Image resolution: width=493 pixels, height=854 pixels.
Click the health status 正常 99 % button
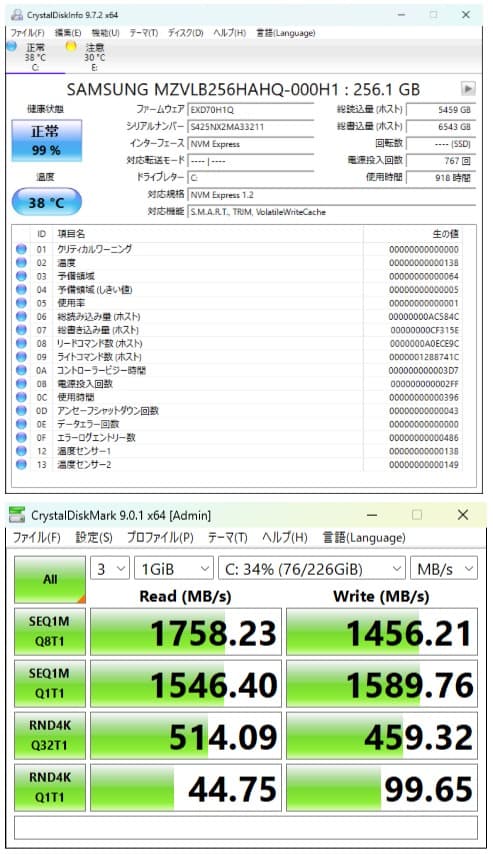pos(46,141)
